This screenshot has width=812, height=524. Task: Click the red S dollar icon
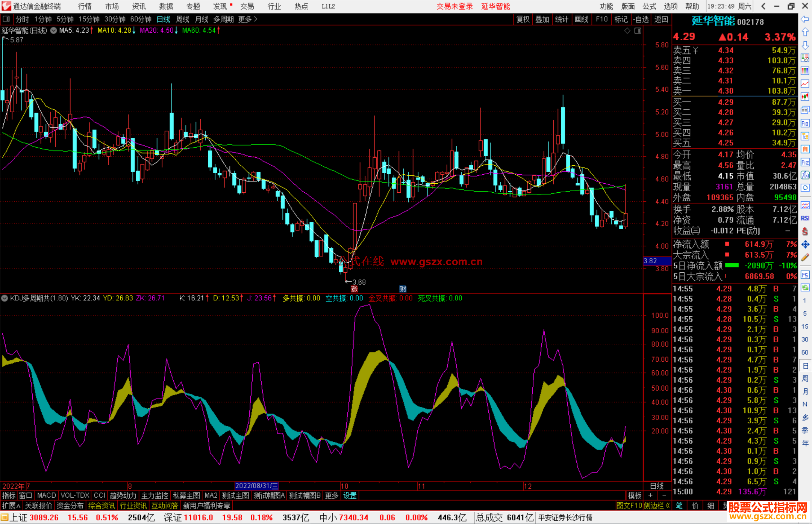click(x=805, y=231)
